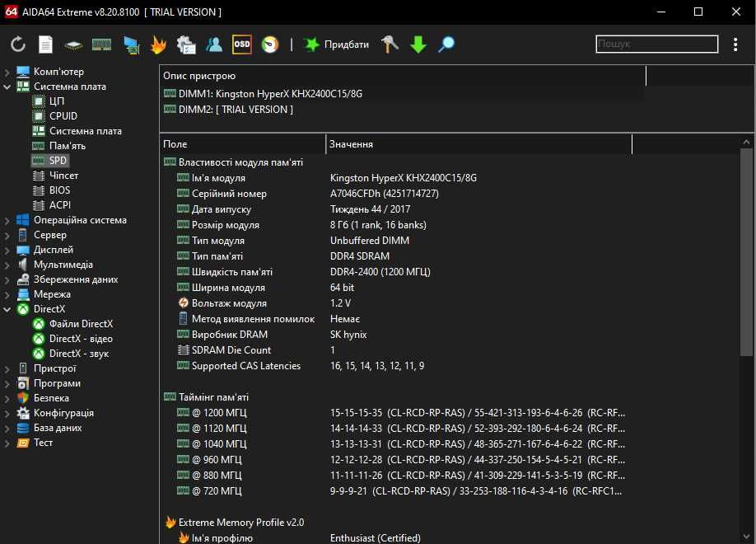Open Файли DirectX item
The width and height of the screenshot is (756, 544).
point(72,325)
